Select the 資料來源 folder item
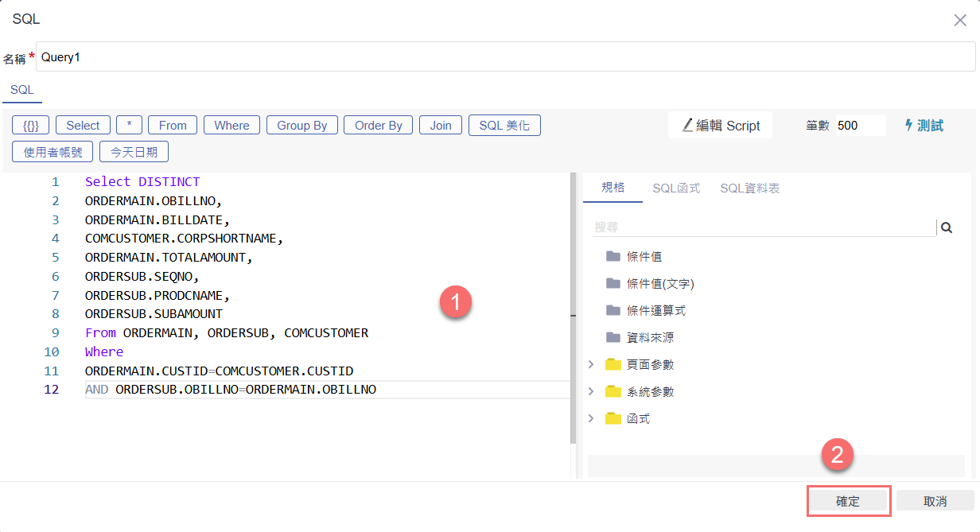980x532 pixels. pos(650,338)
